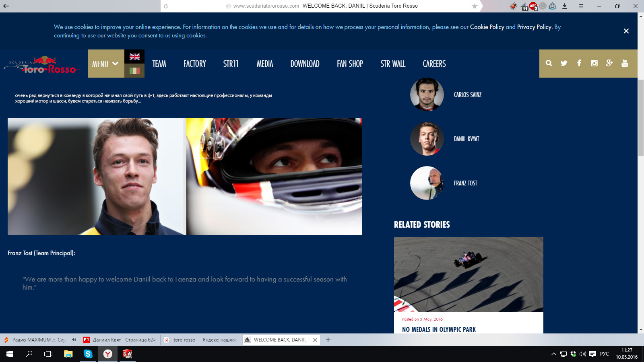
Task: Switch to the Радио MAXIMUM tab
Action: (39, 340)
